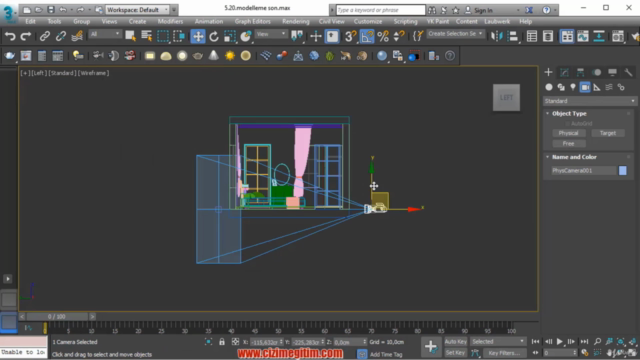Select Cameras category icon
Viewport: 640px width, 360px height.
(x=585, y=87)
